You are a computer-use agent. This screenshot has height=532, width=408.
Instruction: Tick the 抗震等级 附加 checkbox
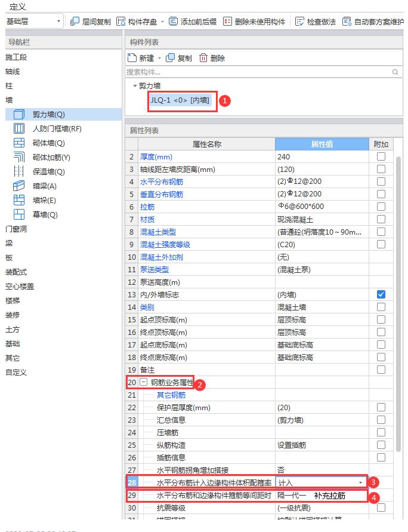(x=381, y=508)
